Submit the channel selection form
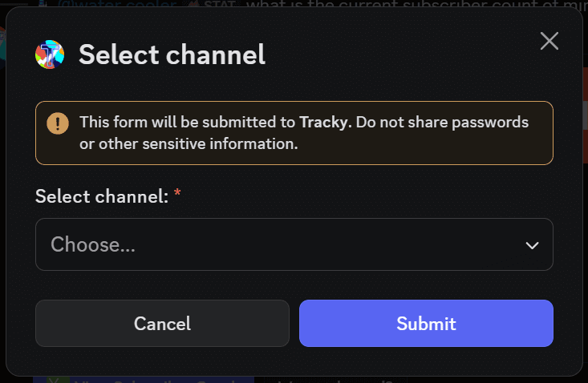This screenshot has width=588, height=383. click(426, 324)
